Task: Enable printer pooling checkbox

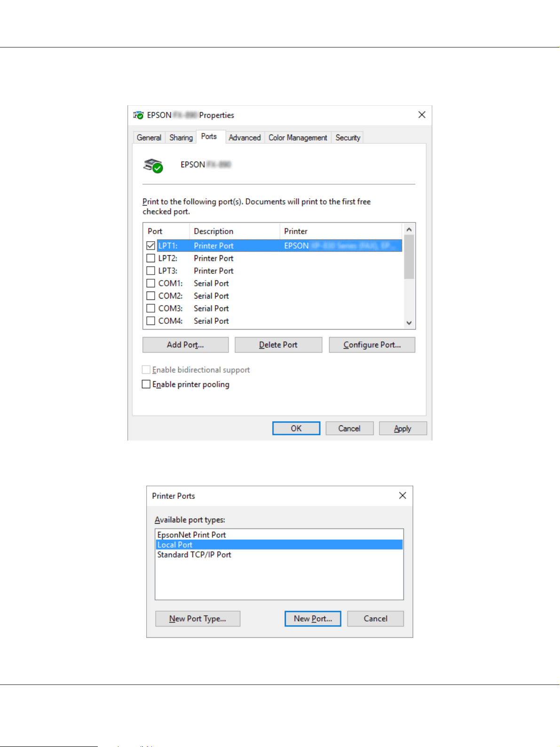Action: (x=146, y=384)
